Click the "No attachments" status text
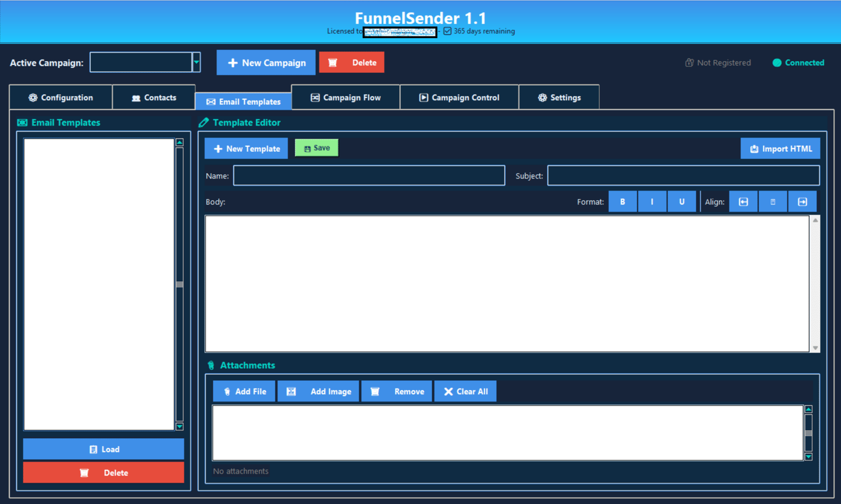Image resolution: width=841 pixels, height=504 pixels. 241,471
